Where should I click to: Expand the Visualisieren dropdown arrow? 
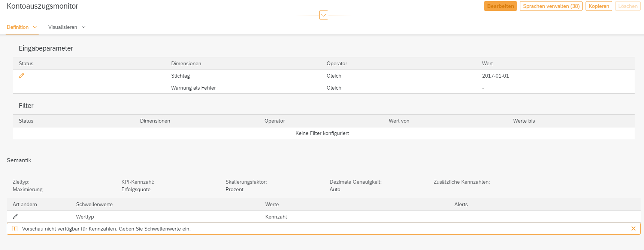[84, 27]
